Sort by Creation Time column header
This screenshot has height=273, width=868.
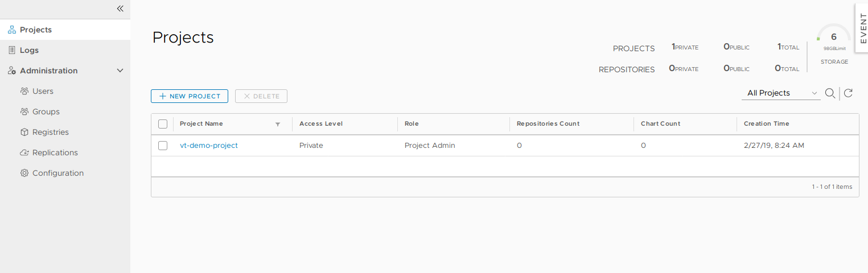pos(766,124)
